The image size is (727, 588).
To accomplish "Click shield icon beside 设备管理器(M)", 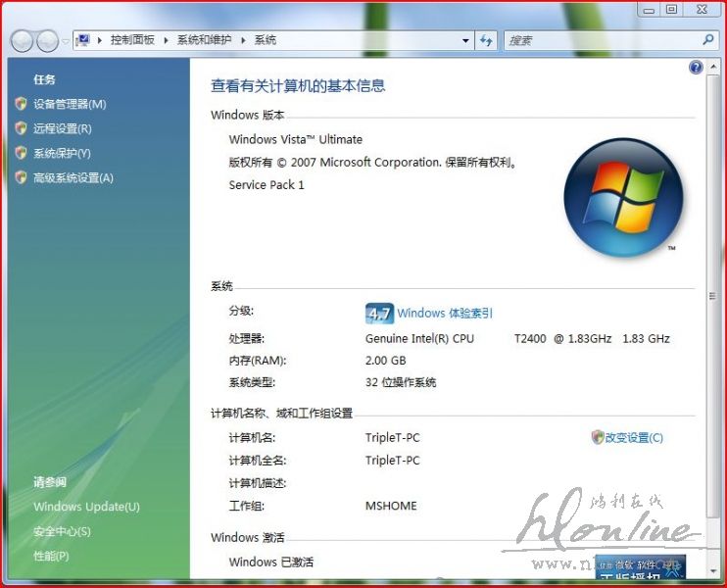I will pyautogui.click(x=21, y=104).
